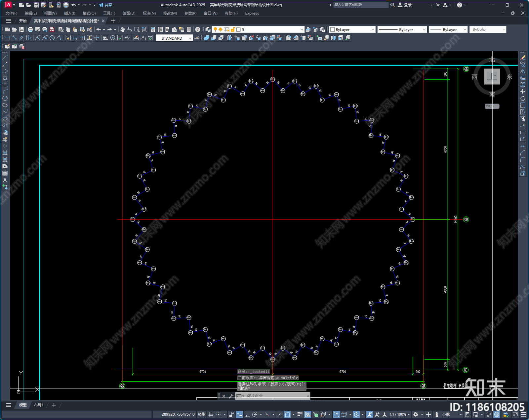Select the Circle draw tool

click(x=5, y=98)
